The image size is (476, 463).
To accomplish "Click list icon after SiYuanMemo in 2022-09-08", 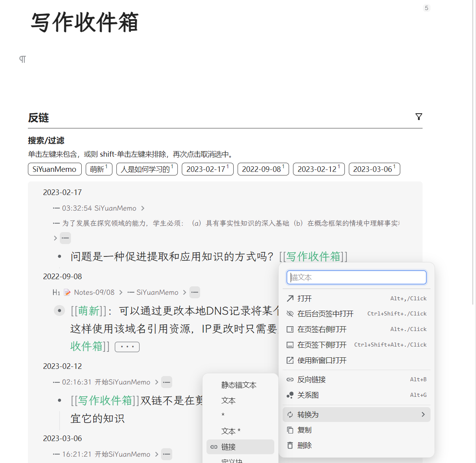I will tap(195, 292).
